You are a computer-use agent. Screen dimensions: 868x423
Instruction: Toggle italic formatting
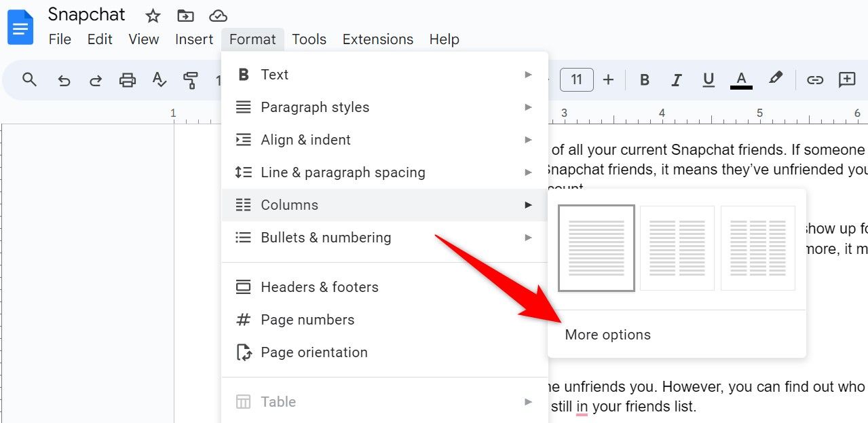click(x=677, y=80)
